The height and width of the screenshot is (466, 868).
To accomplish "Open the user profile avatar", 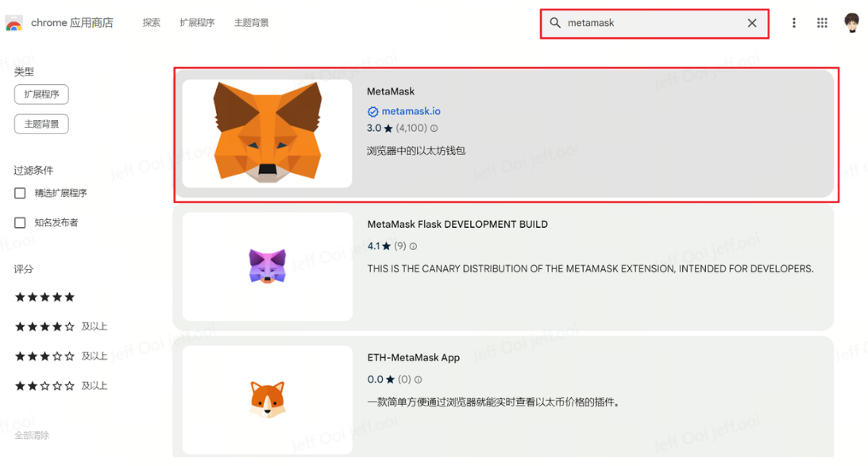I will [852, 23].
